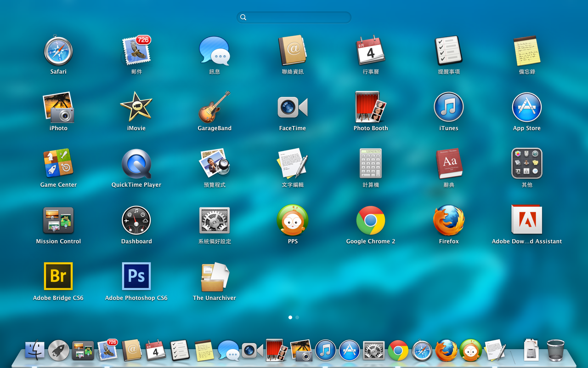Open the Trash in the Dock

pyautogui.click(x=555, y=351)
